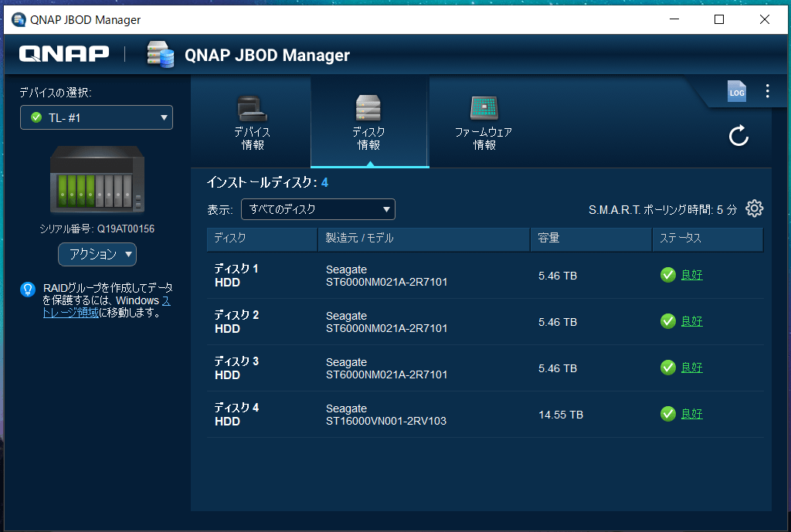Click serial number Q19AT00156 text
791x532 pixels.
tap(126, 229)
